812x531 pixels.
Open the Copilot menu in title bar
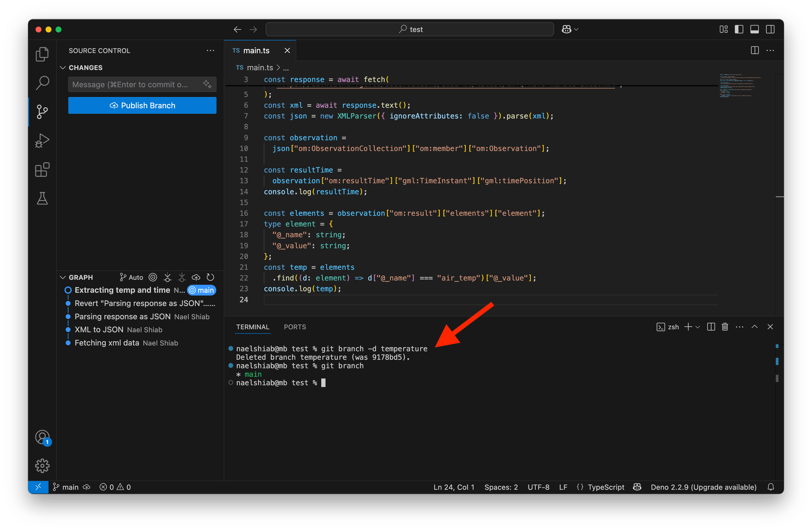570,29
